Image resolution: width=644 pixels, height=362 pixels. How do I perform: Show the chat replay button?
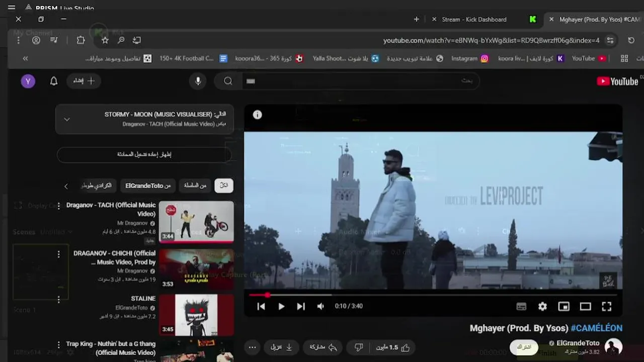click(x=144, y=154)
